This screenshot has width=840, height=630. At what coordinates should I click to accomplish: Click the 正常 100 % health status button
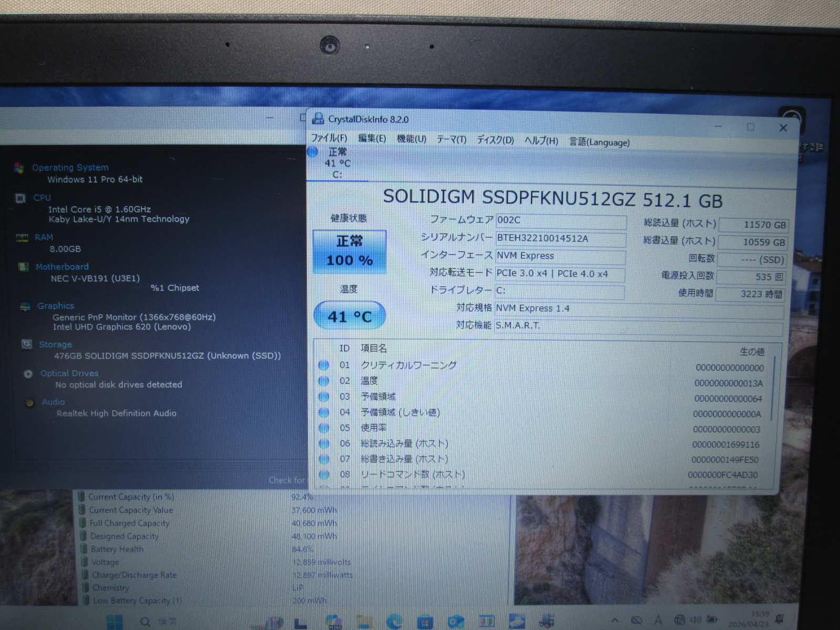[350, 252]
